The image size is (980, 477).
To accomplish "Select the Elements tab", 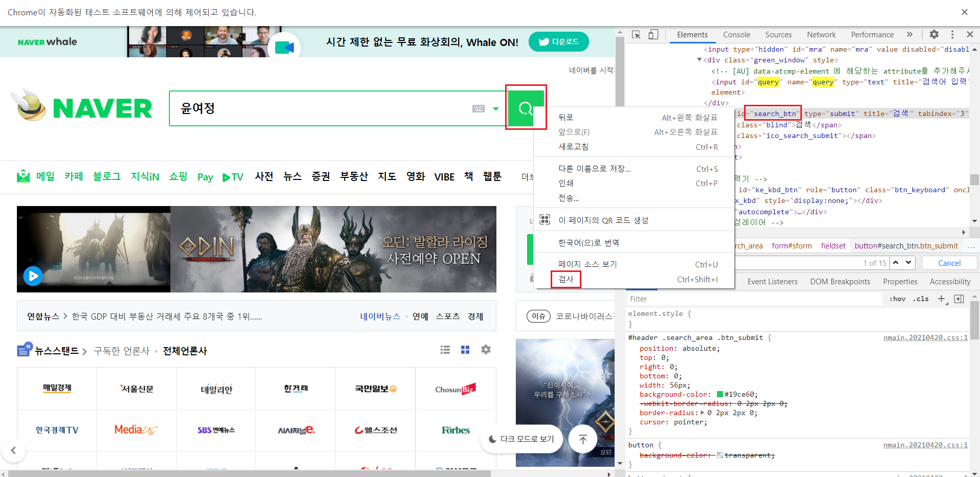I will [692, 35].
